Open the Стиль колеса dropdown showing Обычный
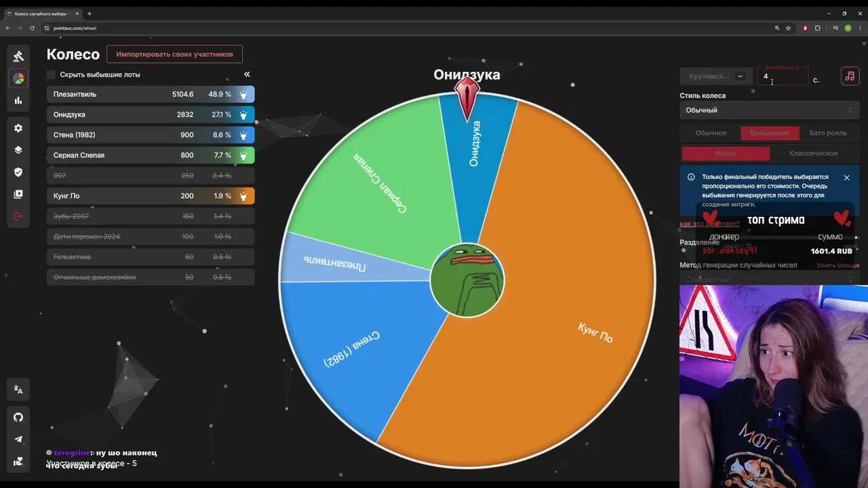This screenshot has height=488, width=868. click(x=769, y=110)
